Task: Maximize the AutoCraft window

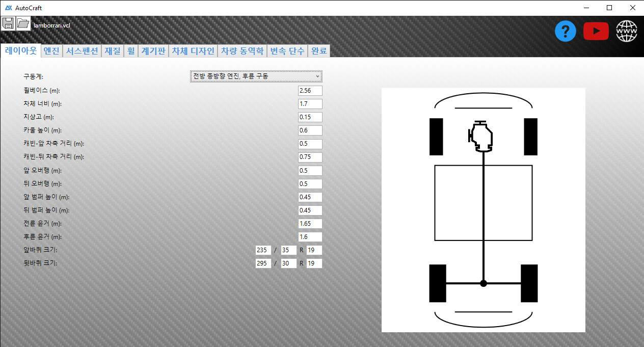Action: tap(609, 8)
